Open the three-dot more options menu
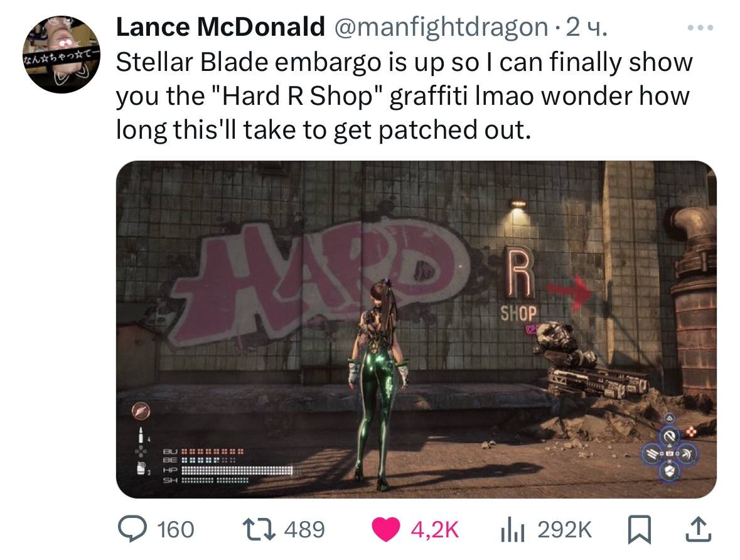This screenshot has height=560, width=740. point(700,28)
